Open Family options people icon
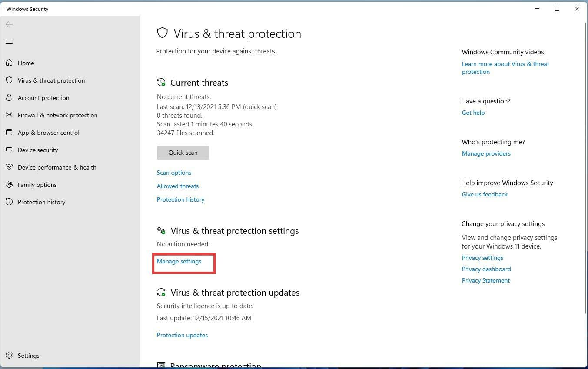The height and width of the screenshot is (369, 588). (x=9, y=185)
